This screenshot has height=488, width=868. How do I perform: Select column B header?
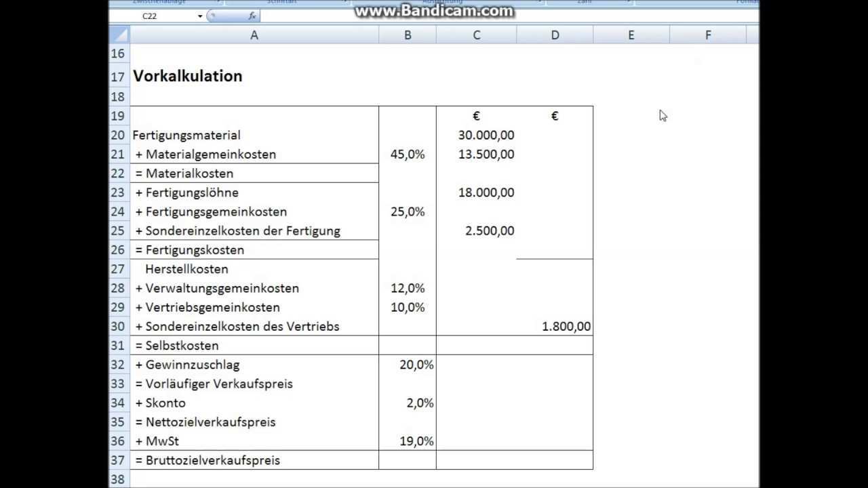(407, 35)
